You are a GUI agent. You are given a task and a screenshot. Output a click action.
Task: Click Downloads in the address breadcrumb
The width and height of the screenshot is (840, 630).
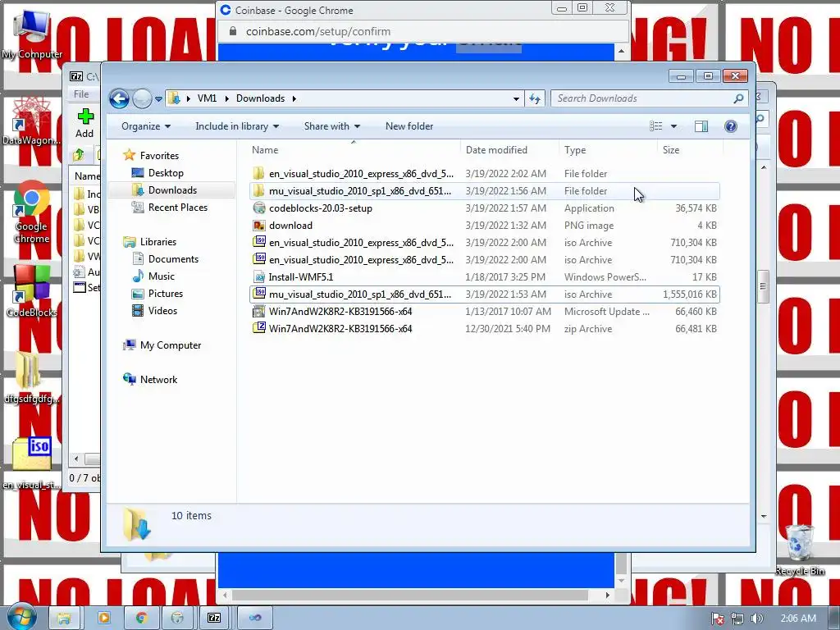[x=260, y=98]
